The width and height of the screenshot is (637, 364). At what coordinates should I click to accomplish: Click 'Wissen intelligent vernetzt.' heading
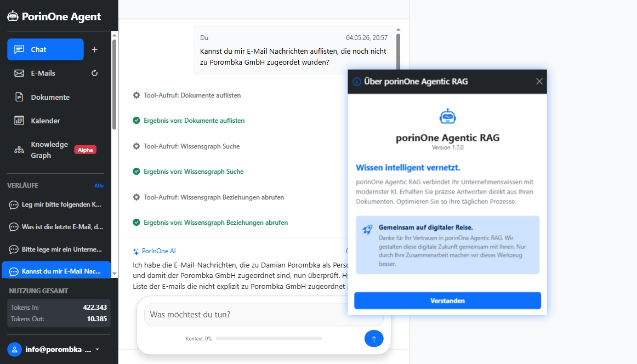pos(408,167)
